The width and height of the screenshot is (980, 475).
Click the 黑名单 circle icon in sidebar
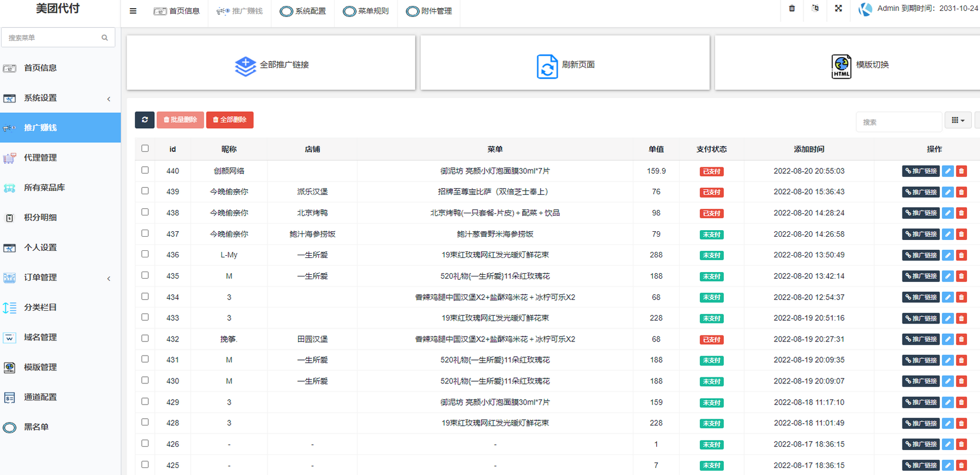click(9, 428)
